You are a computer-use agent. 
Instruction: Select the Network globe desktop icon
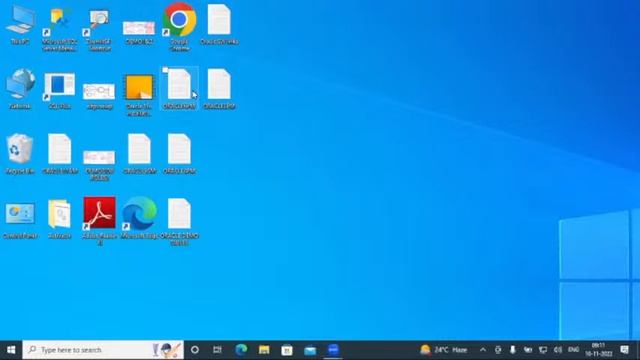pos(20,89)
